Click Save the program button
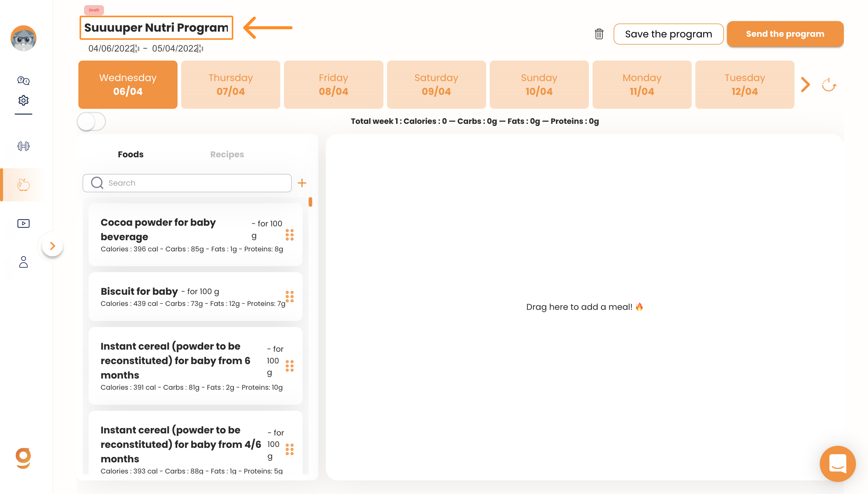The height and width of the screenshot is (494, 868). pos(668,34)
